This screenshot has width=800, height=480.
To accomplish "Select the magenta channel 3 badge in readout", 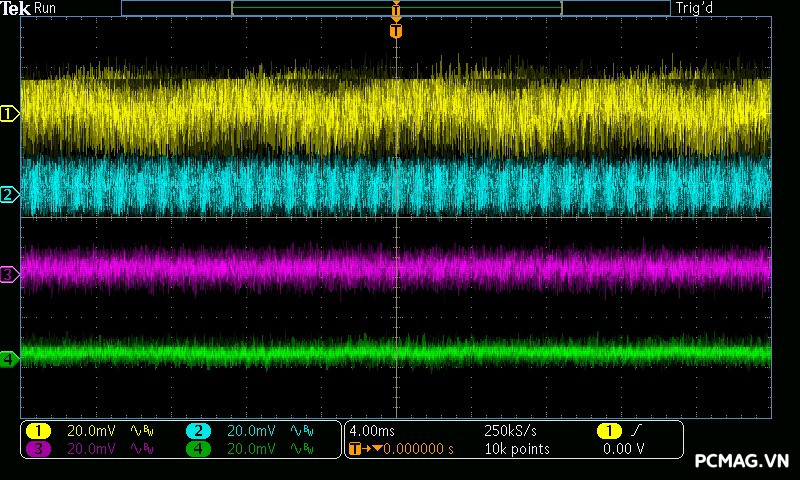I will point(37,449).
